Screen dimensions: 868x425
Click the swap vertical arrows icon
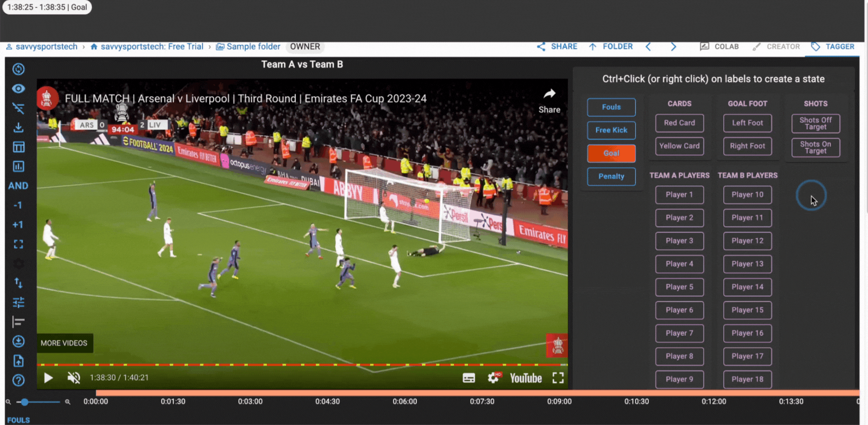pos(19,283)
